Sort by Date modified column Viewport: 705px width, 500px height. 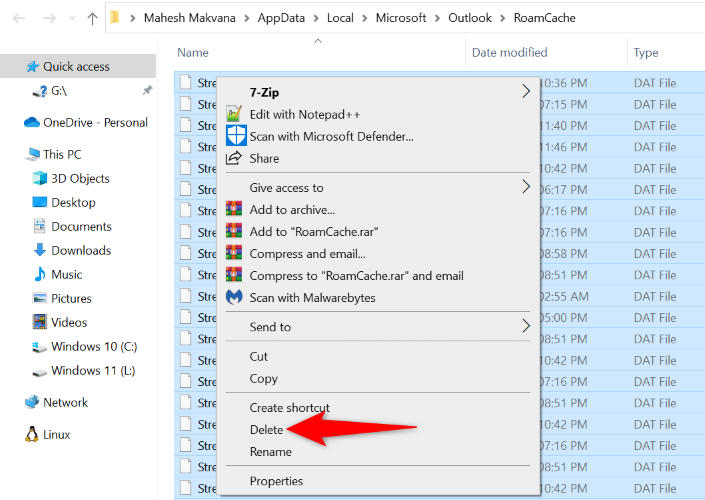[x=509, y=53]
